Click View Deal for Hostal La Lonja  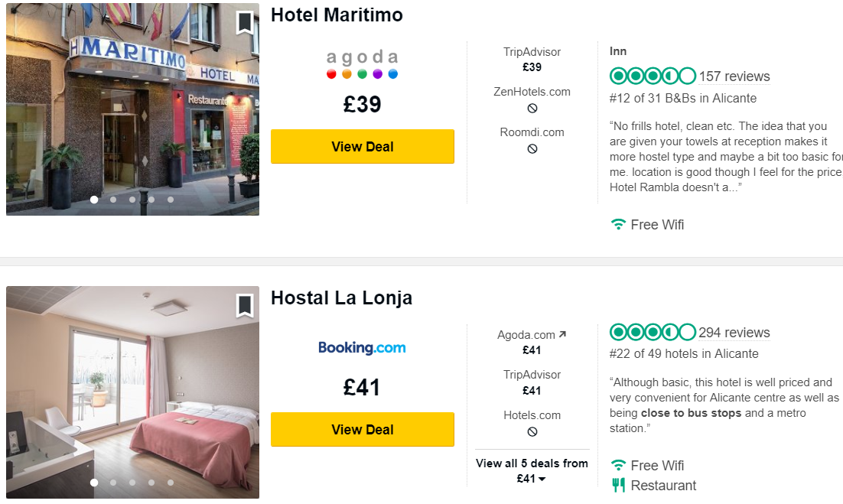point(363,429)
